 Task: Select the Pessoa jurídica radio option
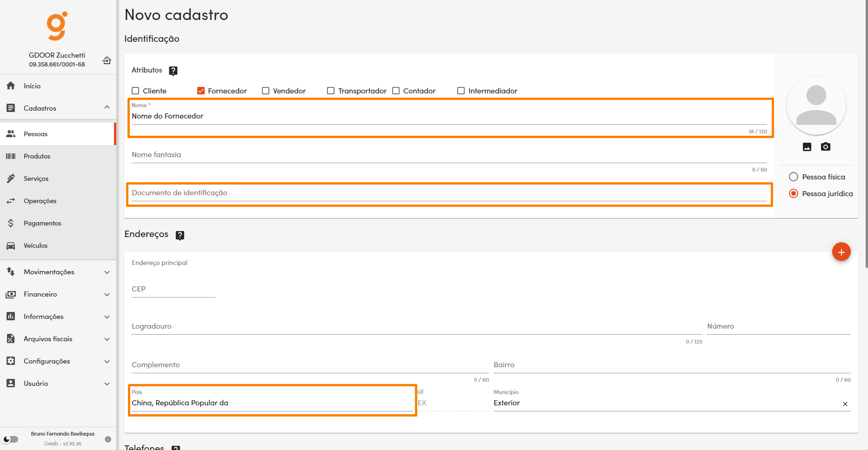pyautogui.click(x=794, y=193)
